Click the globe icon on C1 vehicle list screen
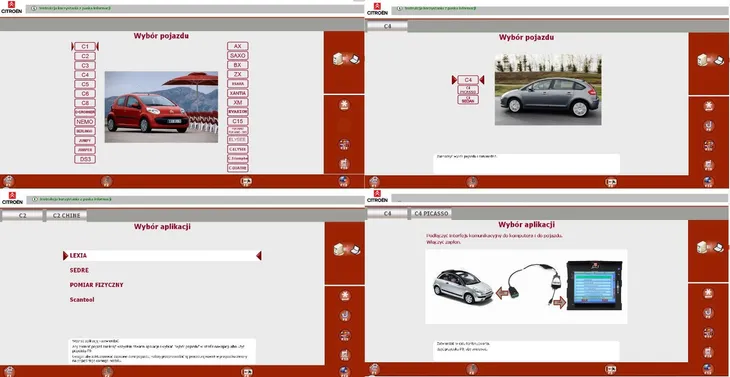Image resolution: width=730 pixels, height=377 pixels. coord(344,181)
